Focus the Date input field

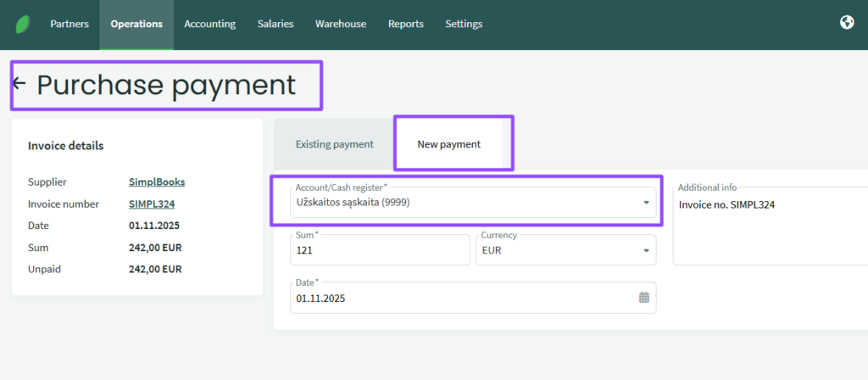(x=458, y=299)
